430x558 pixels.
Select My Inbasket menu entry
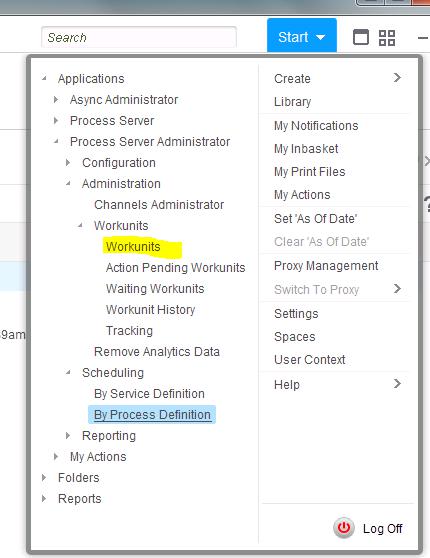306,149
